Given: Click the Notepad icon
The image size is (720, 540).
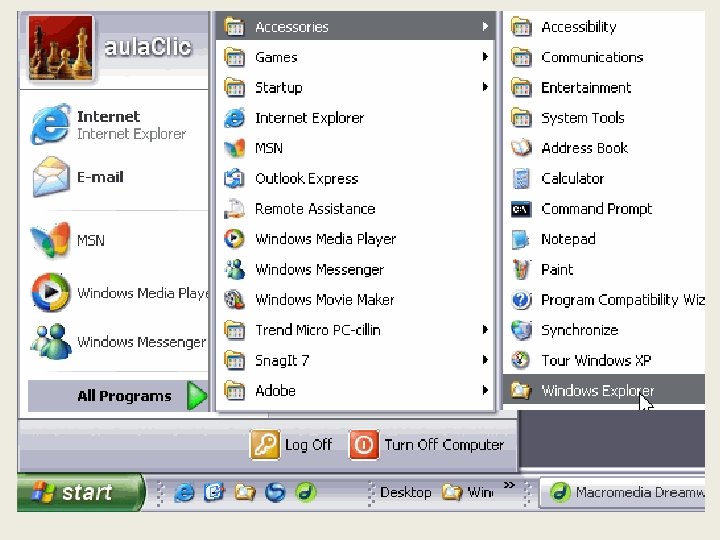Looking at the screenshot, I should coord(521,240).
